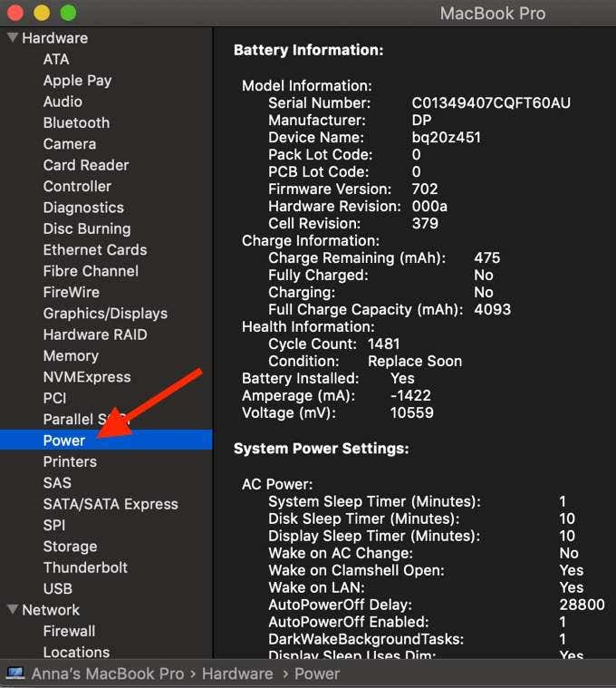Select the battery Serial Number value
The width and height of the screenshot is (616, 688).
point(491,103)
